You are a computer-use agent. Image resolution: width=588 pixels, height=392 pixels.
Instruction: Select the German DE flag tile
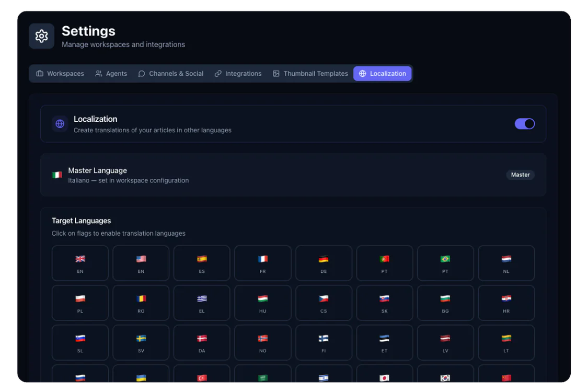click(x=324, y=263)
